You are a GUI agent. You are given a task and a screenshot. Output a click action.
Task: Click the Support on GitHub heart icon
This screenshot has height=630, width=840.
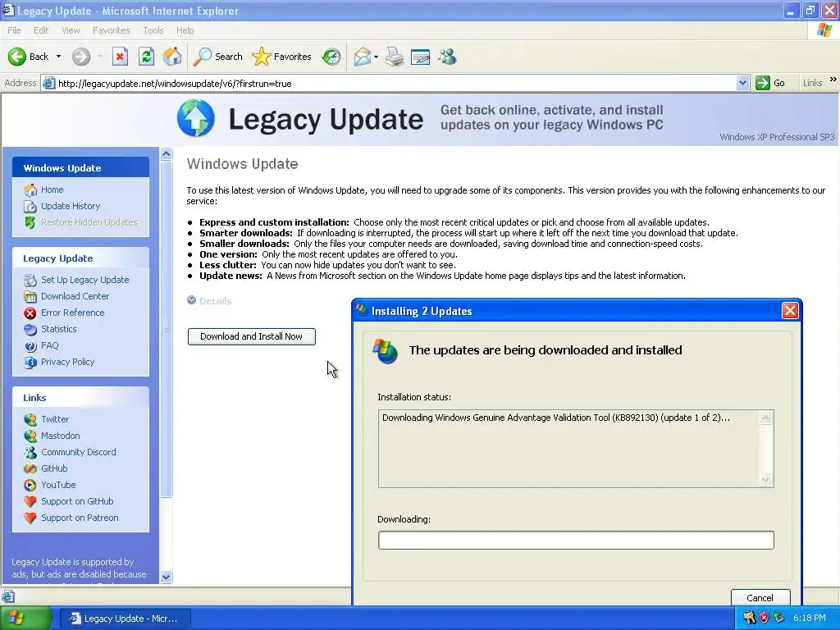pos(30,502)
